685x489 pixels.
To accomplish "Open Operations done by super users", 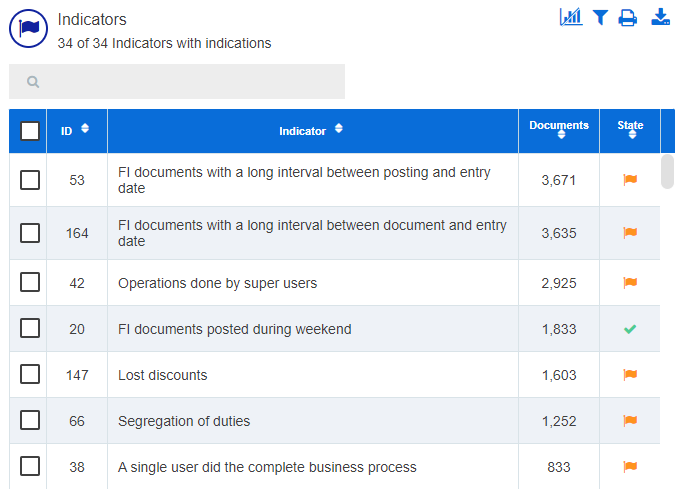I will click(x=218, y=283).
